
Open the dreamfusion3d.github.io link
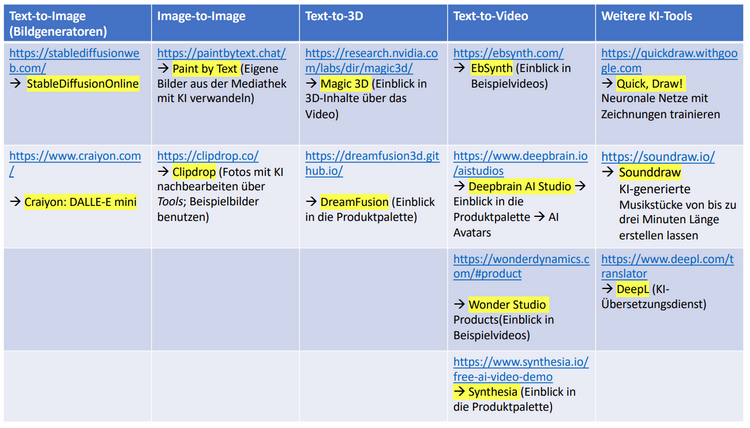(372, 164)
